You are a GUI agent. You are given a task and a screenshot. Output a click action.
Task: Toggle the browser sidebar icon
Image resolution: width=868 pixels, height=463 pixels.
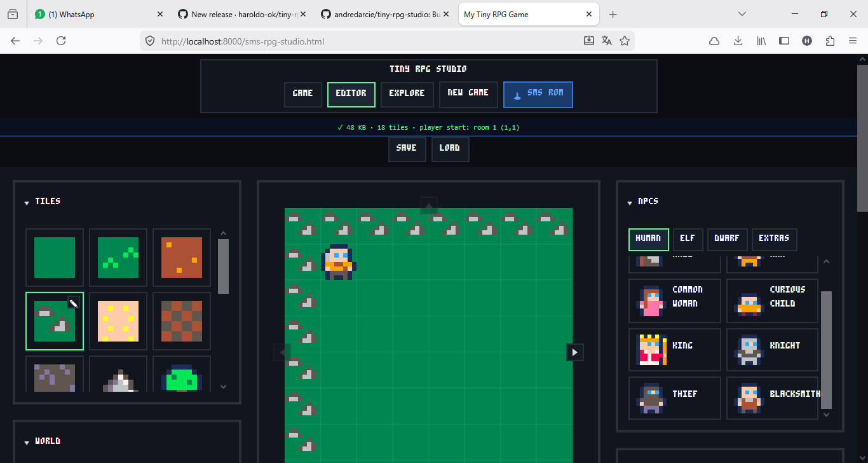(x=784, y=41)
